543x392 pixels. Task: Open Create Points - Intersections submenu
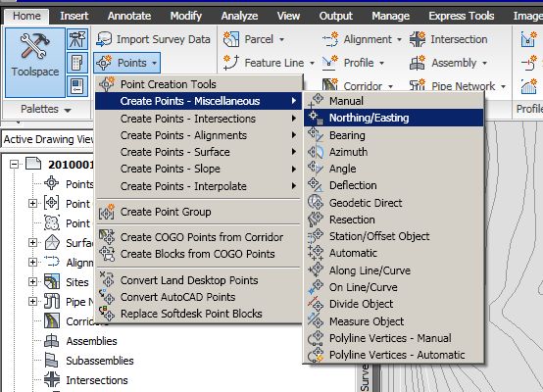198,119
